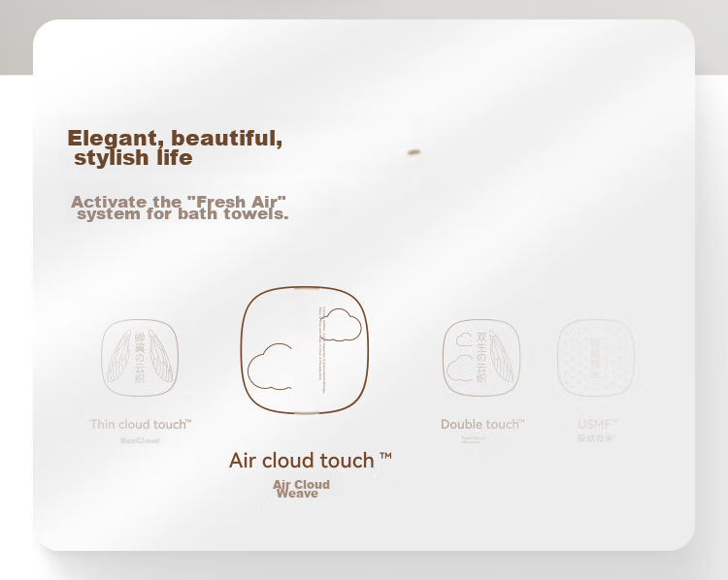Select the Thin cloud touch wing icon
This screenshot has height=580, width=728.
tap(140, 358)
